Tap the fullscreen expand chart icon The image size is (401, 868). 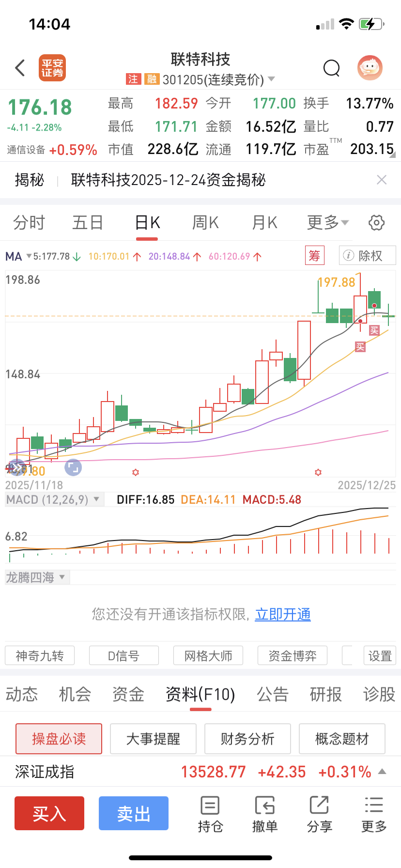point(73,467)
